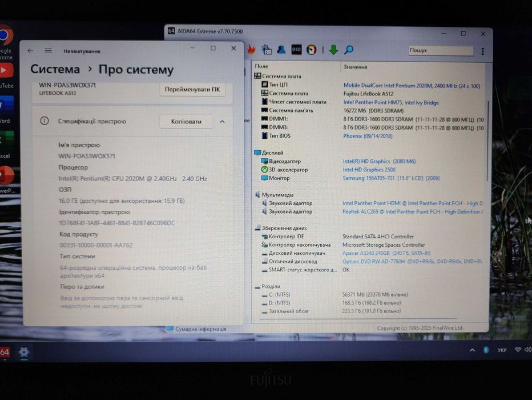Select the Монітор row icon
The image size is (532, 400).
point(265,178)
